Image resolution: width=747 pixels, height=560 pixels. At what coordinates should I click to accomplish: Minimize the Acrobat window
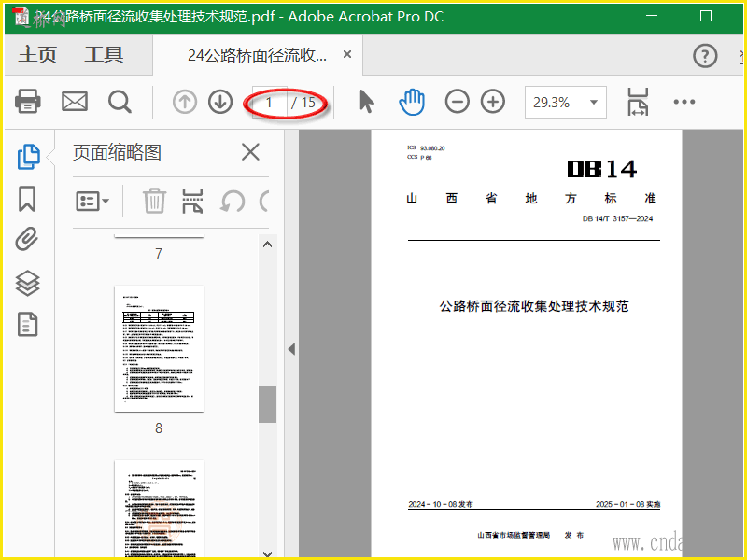click(x=652, y=16)
